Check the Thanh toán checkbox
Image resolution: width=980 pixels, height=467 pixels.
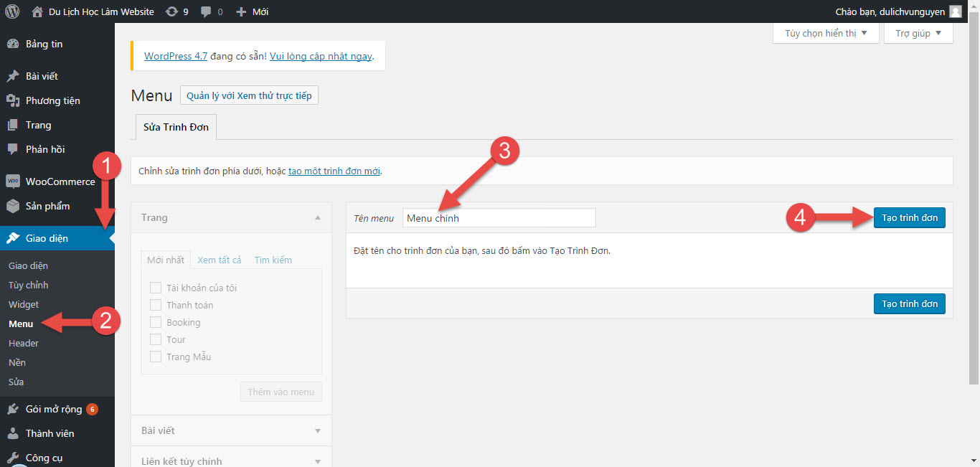click(156, 305)
